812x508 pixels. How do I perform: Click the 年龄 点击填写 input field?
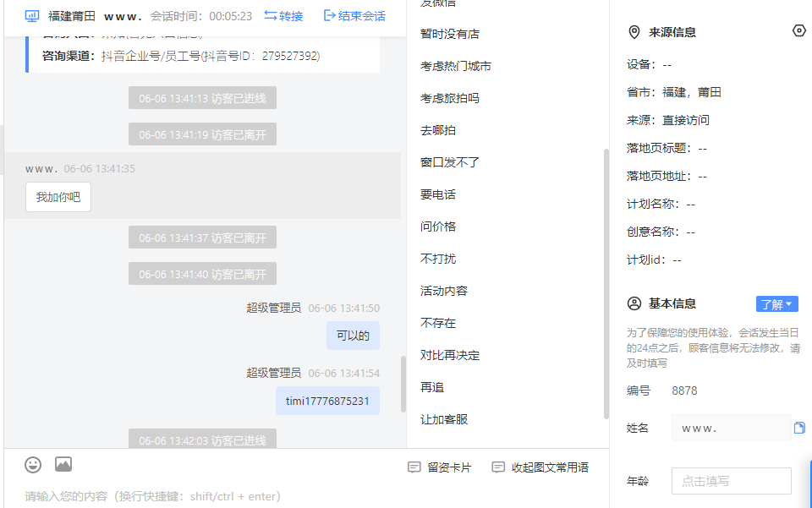(731, 481)
